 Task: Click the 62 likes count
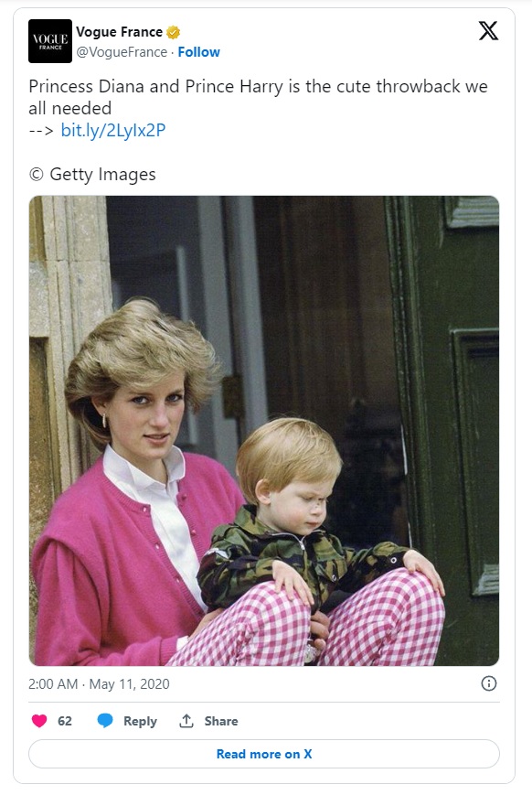click(x=65, y=721)
